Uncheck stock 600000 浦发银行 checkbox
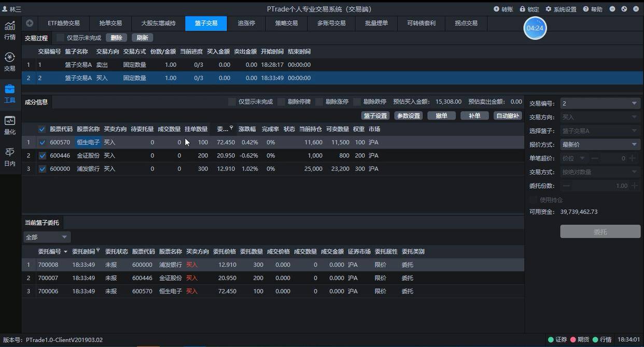The image size is (644, 347). (x=42, y=169)
